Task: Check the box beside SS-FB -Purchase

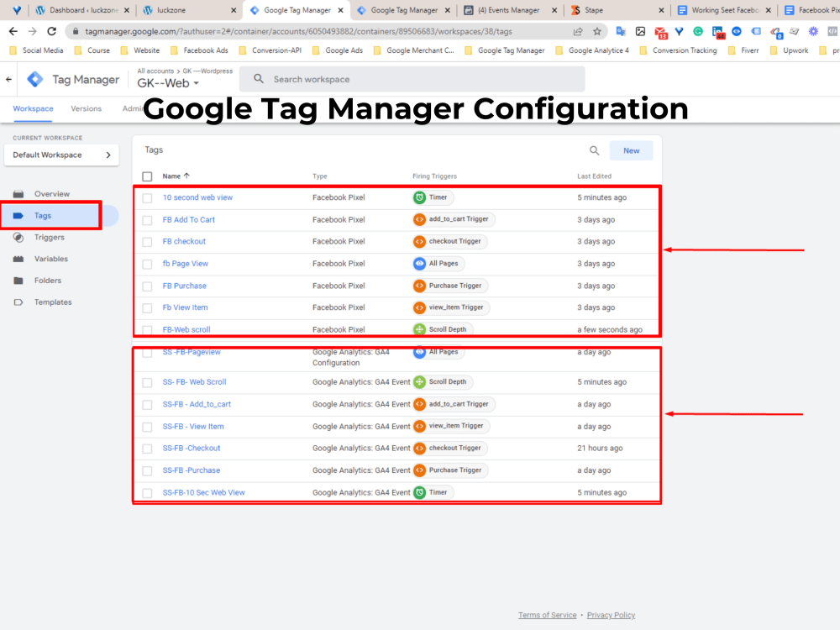Action: [147, 470]
